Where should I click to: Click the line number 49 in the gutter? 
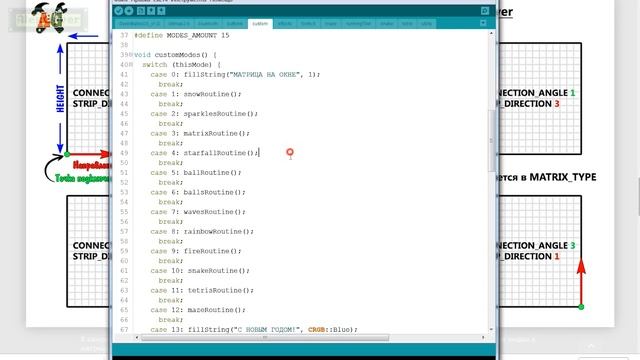click(124, 153)
